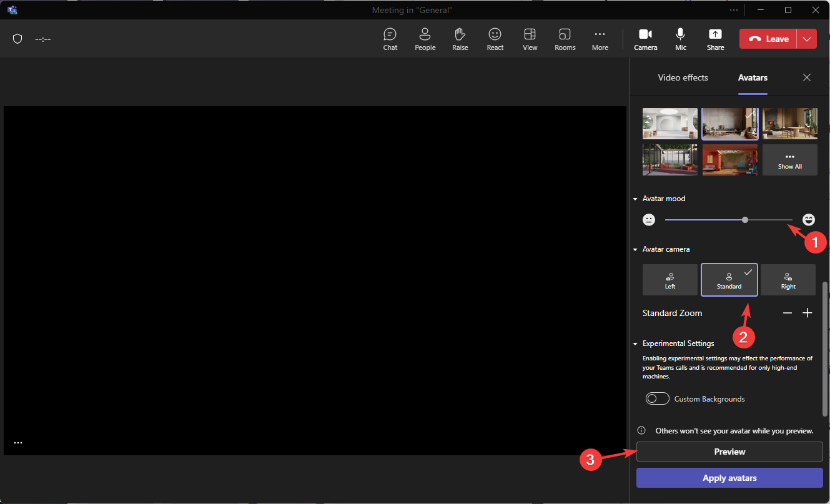Select the red colorful room background
Image resolution: width=830 pixels, height=504 pixels.
click(x=730, y=160)
